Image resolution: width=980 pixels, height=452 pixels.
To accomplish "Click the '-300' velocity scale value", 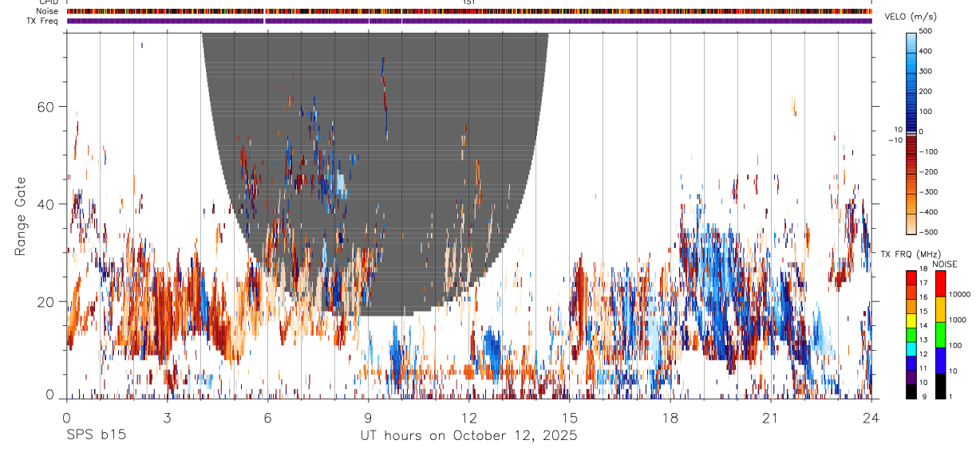I will (x=927, y=191).
